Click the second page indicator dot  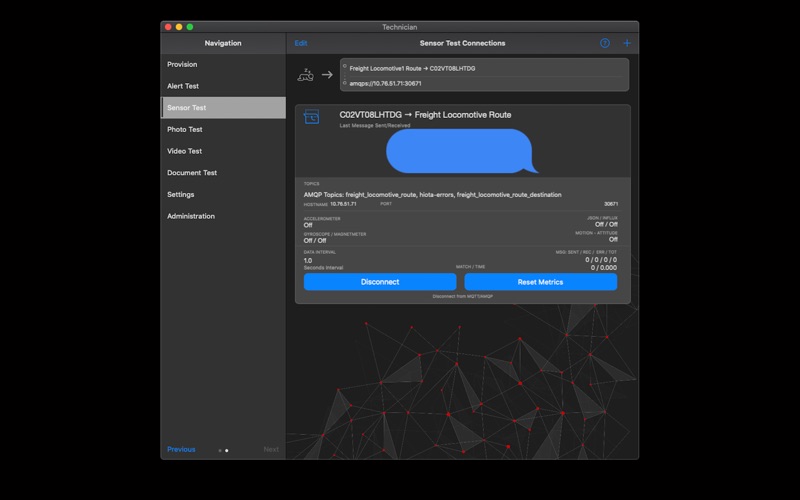click(227, 451)
